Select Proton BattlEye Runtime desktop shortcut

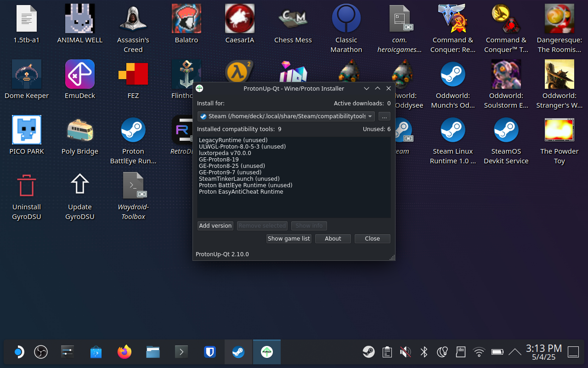[x=133, y=130]
